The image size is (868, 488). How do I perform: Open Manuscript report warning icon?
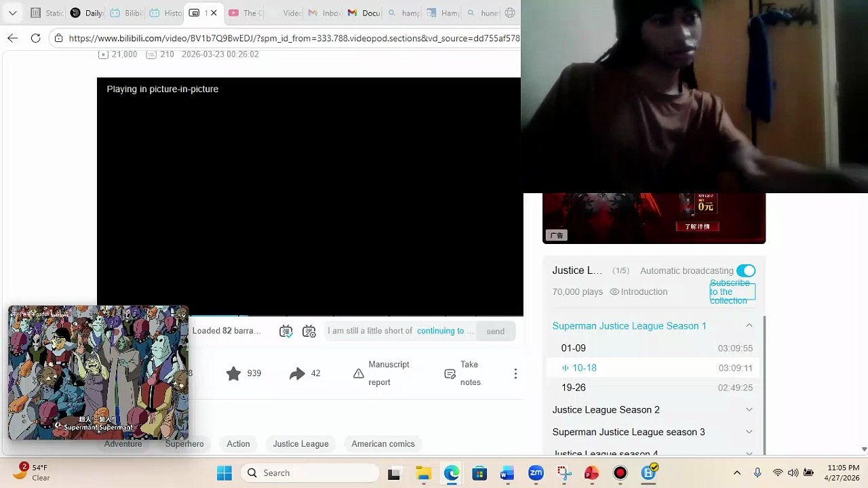click(x=359, y=373)
